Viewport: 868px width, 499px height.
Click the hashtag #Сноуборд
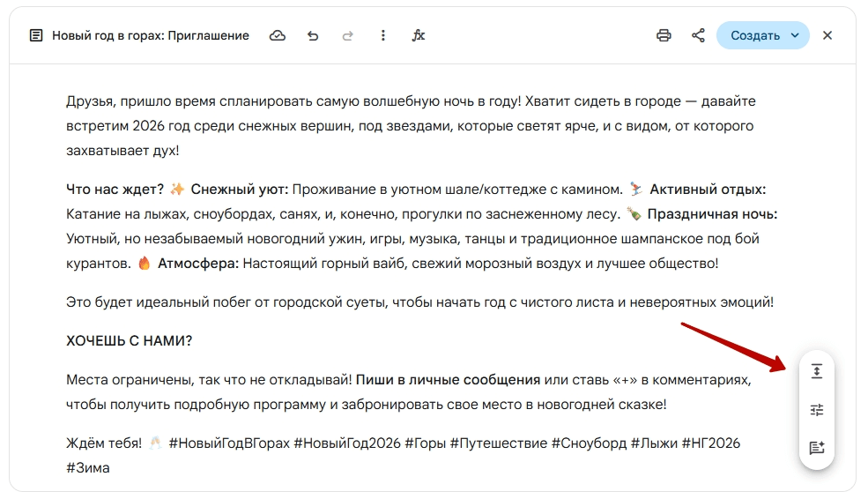[589, 443]
